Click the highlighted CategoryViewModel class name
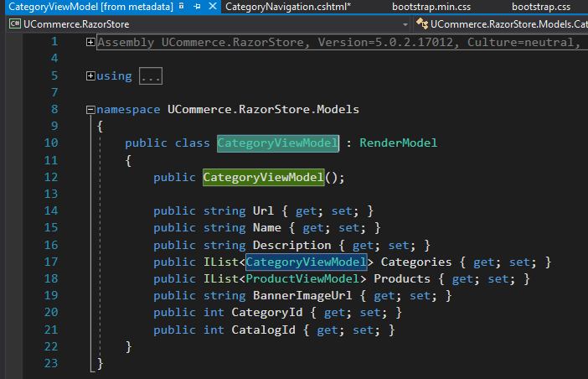Viewport: 588px width, 379px height. (277, 143)
